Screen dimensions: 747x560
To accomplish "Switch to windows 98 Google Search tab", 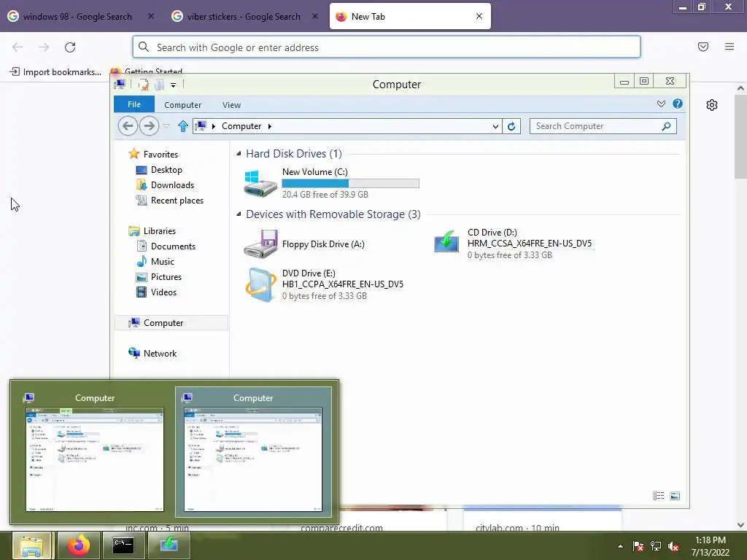I will (x=77, y=16).
